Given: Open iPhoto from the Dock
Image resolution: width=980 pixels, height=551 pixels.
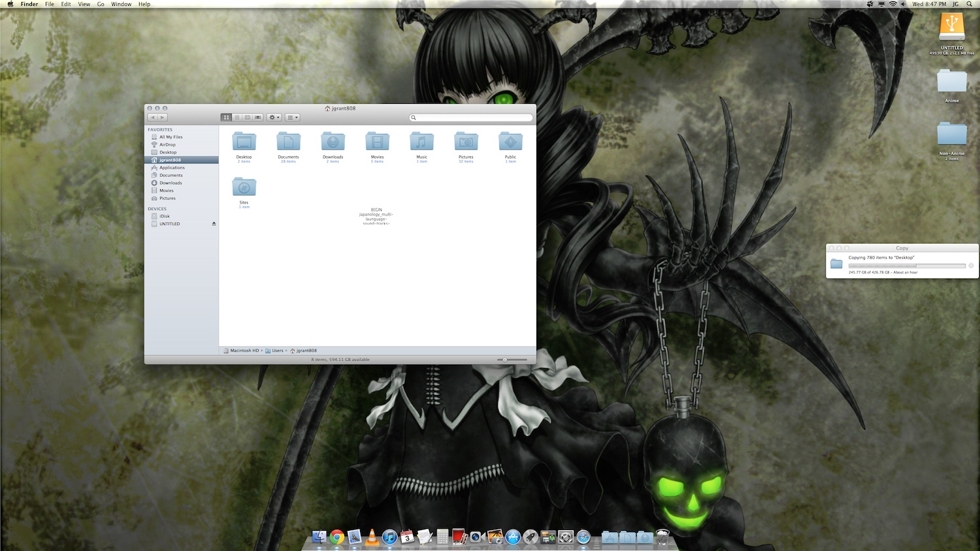Looking at the screenshot, I should point(495,537).
